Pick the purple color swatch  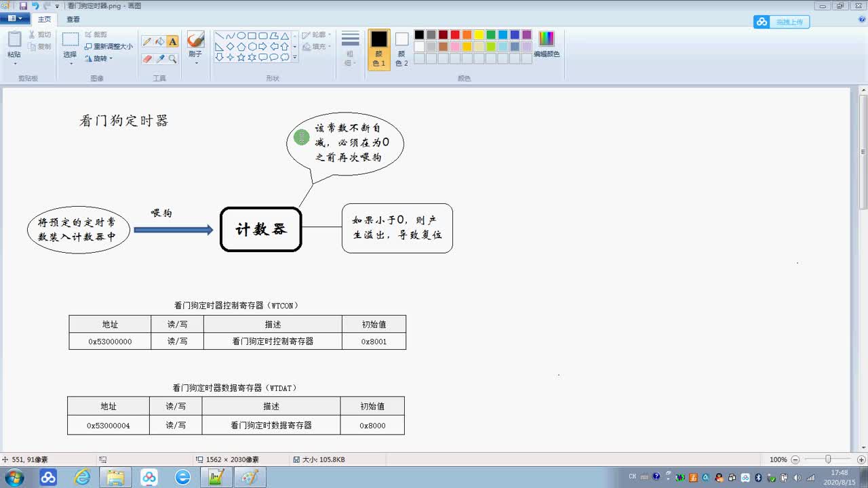(527, 35)
